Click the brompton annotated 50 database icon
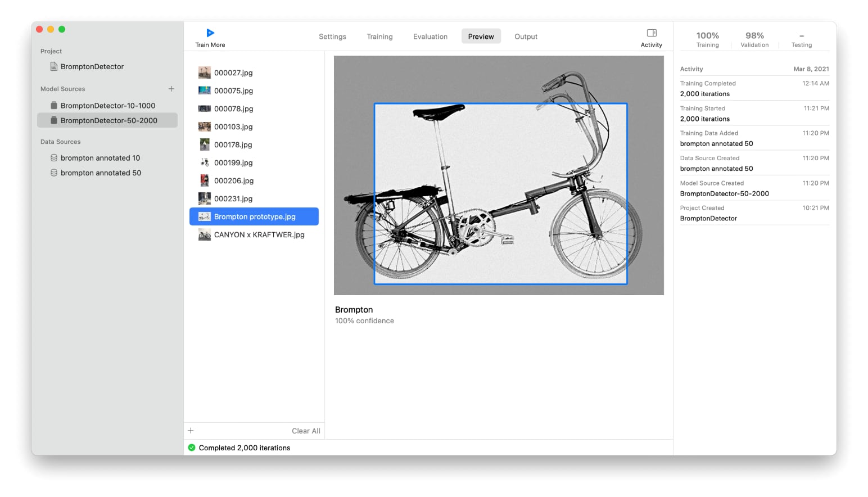 tap(54, 173)
